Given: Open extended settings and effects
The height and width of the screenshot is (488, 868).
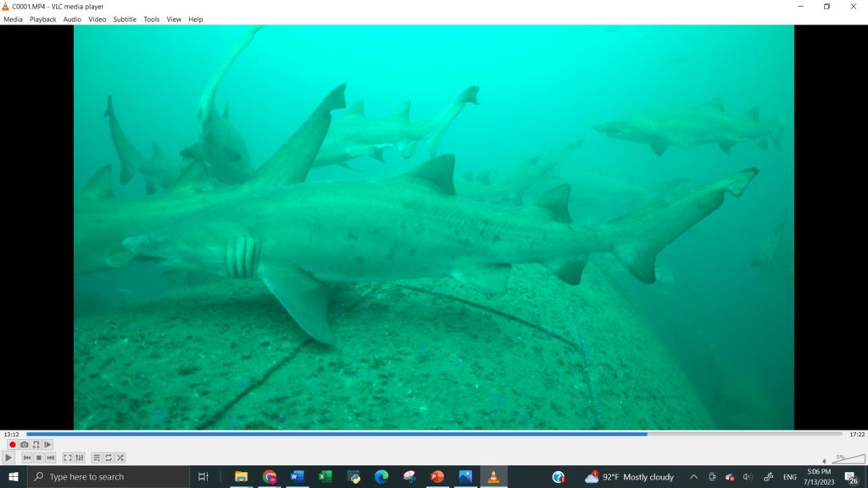Looking at the screenshot, I should [x=80, y=457].
